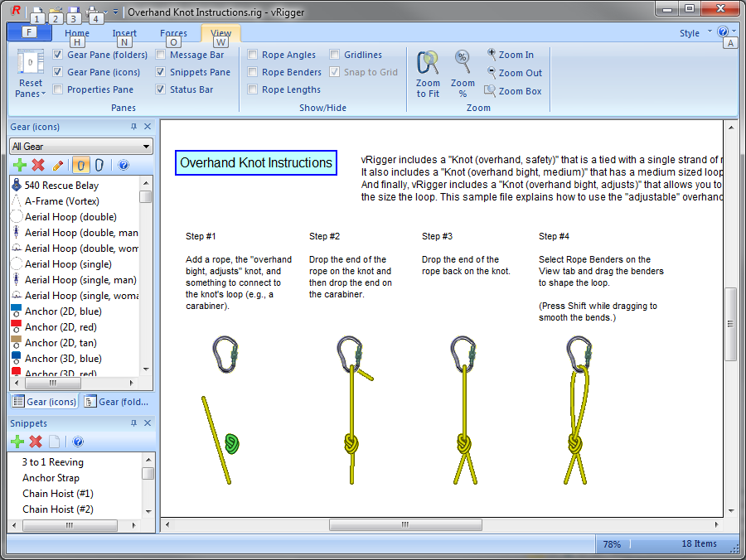Turn on Gridlines checkbox

click(x=335, y=55)
